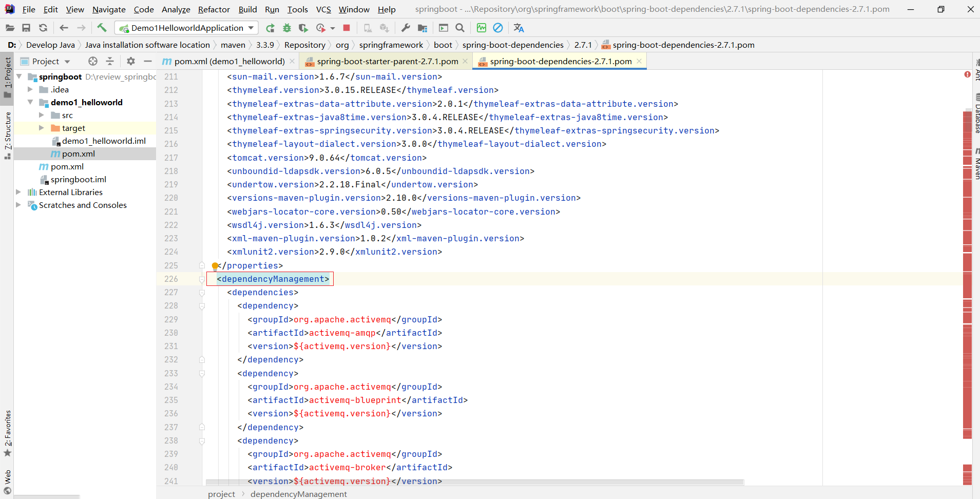The image size is (980, 499).
Task: Collapse the dependencyManagement fold toggle in gutter
Action: click(202, 279)
